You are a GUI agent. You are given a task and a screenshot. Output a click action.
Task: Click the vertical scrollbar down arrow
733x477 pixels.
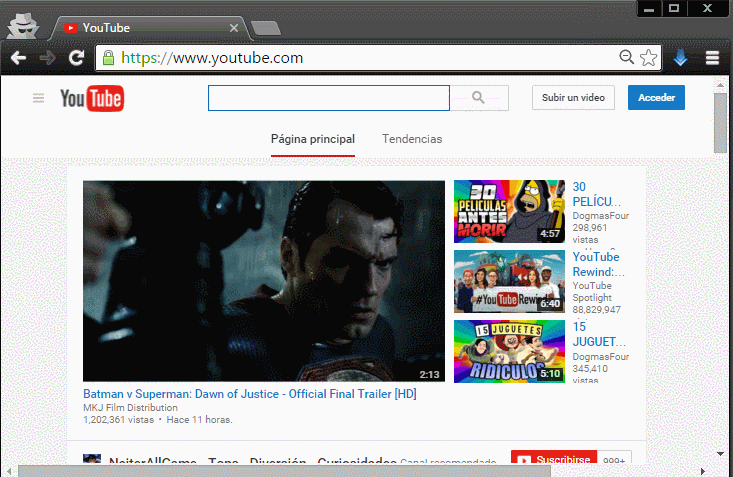click(x=720, y=454)
